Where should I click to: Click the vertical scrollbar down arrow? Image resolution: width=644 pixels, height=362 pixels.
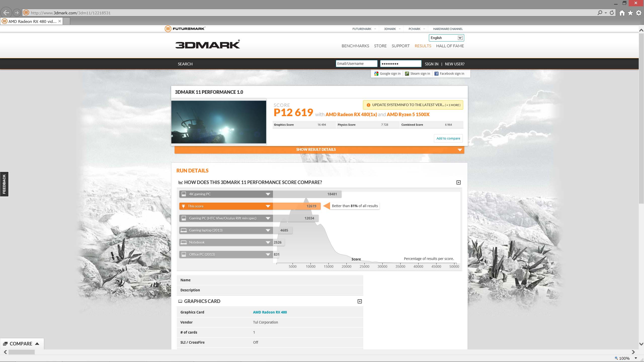[x=641, y=344]
